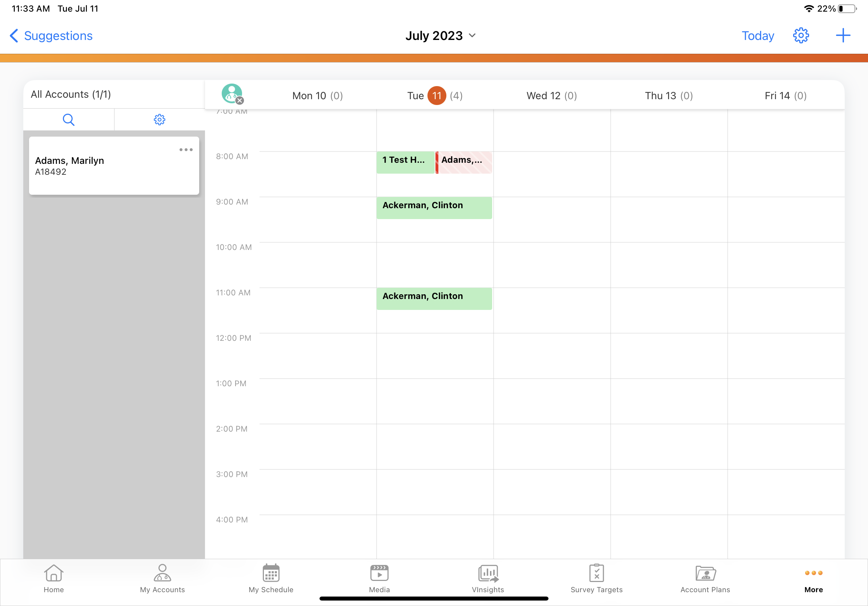Image resolution: width=868 pixels, height=606 pixels.
Task: Open the scheduler settings gear in header
Action: pos(800,36)
